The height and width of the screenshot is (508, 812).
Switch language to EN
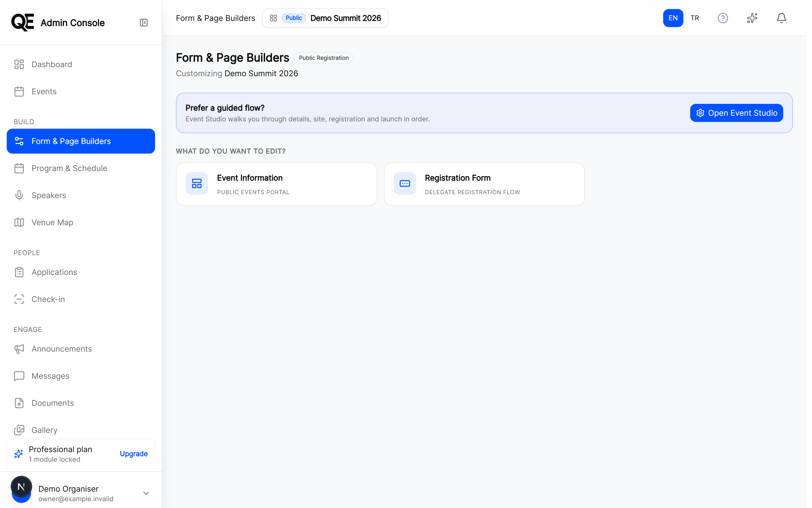coord(673,18)
